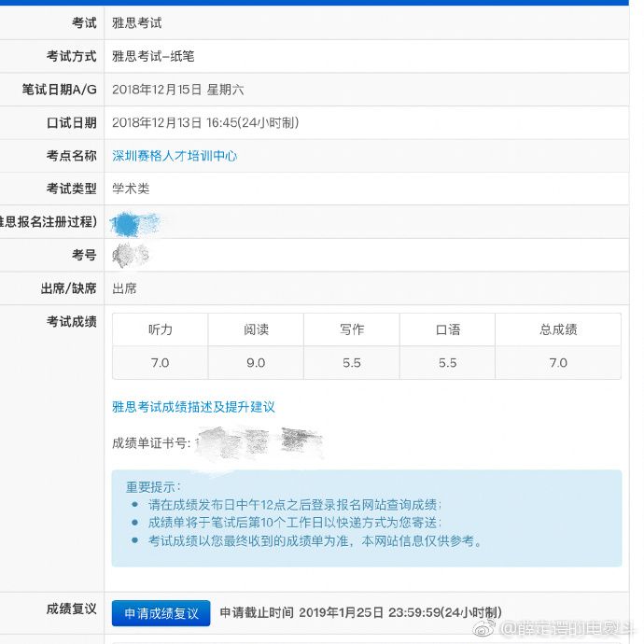Screen dimensions: 644x644
Task: Open the 雅思考试成绩描述及提升建议 link
Action: click(x=193, y=407)
